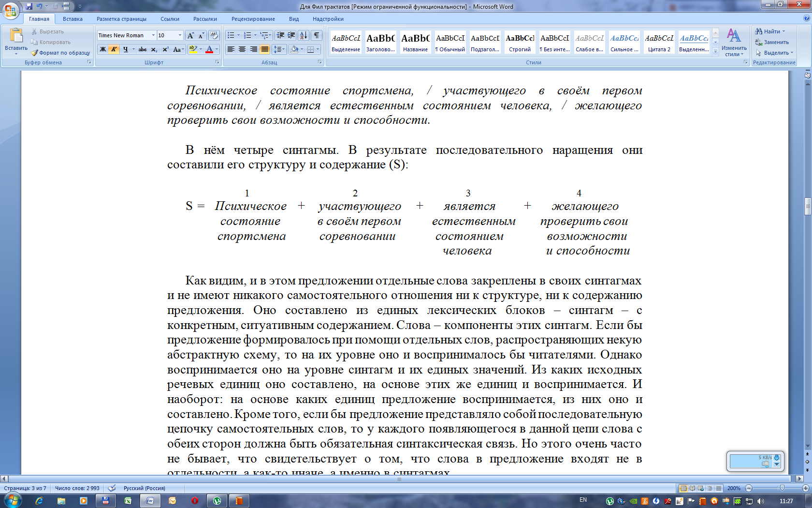The width and height of the screenshot is (812, 508).
Task: Click Cut (Вырезать) in the clipboard group
Action: (x=47, y=31)
